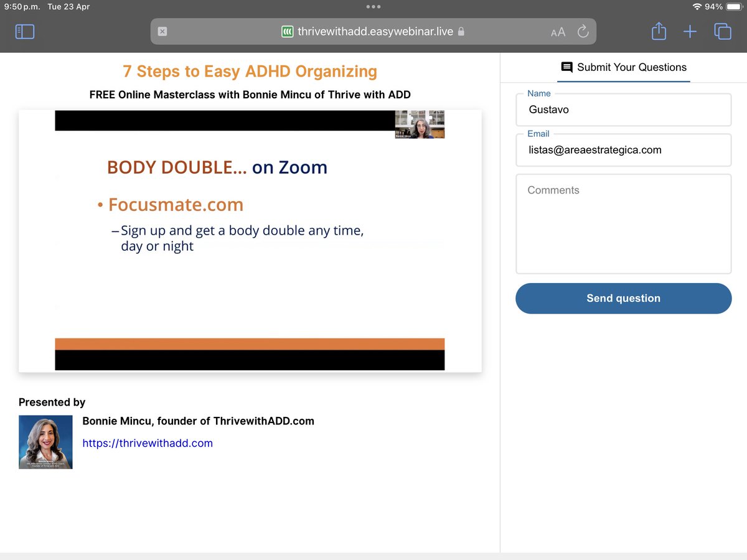This screenshot has width=747, height=560.
Task: Tap the 'Presented by' label
Action: click(x=52, y=402)
